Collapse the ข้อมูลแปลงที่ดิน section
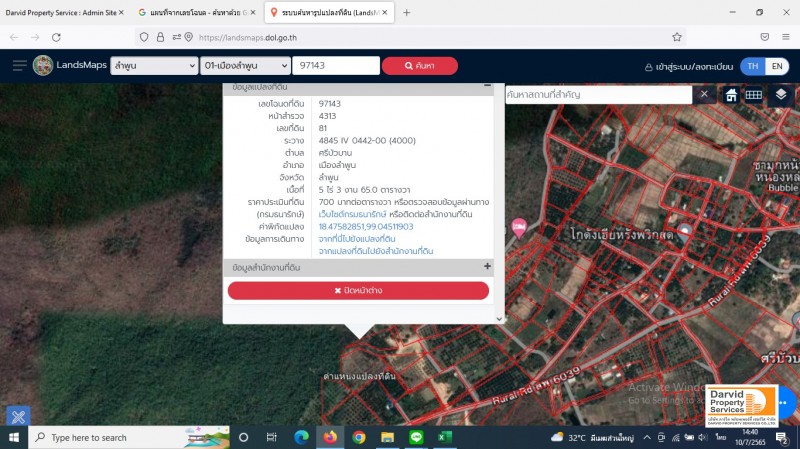 pyautogui.click(x=487, y=86)
